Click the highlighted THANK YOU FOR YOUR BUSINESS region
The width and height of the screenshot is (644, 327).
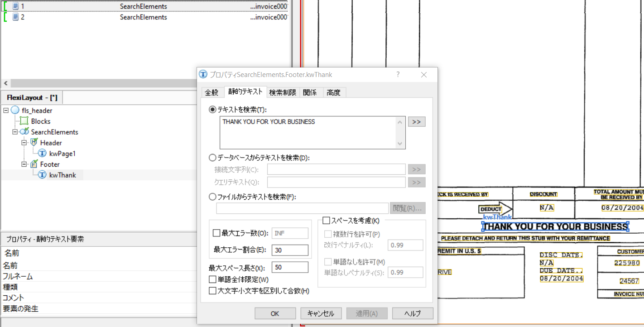coord(555,227)
